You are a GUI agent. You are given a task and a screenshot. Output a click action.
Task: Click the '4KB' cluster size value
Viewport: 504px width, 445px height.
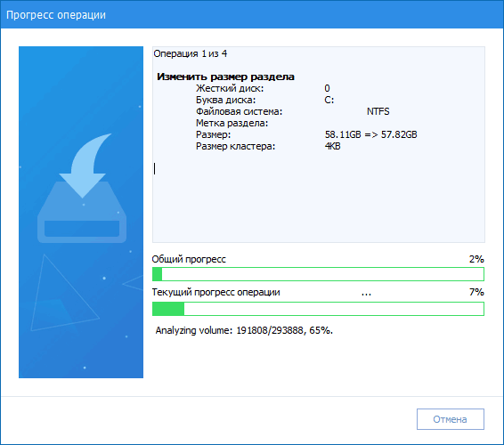[333, 146]
